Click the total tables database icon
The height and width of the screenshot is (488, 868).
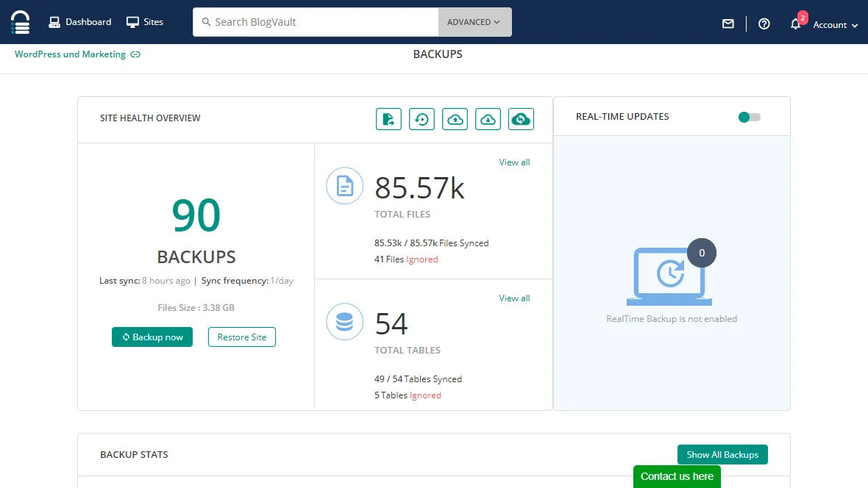coord(344,321)
